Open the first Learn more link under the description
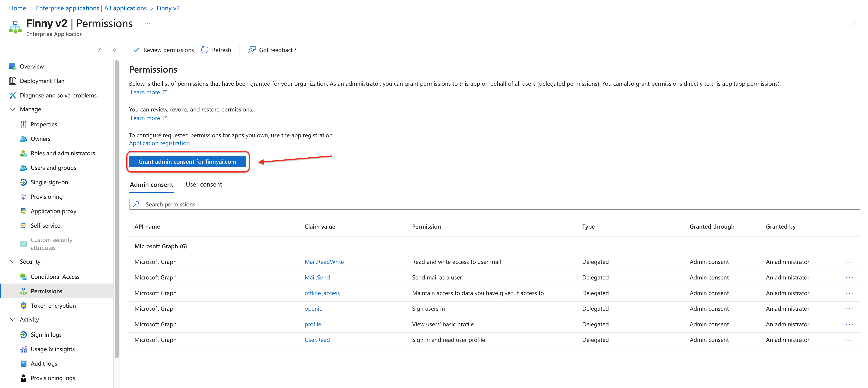Image resolution: width=868 pixels, height=388 pixels. click(149, 92)
